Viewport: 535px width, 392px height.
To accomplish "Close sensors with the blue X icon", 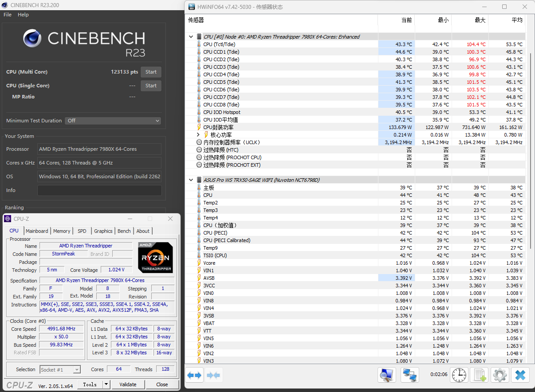I will click(520, 376).
